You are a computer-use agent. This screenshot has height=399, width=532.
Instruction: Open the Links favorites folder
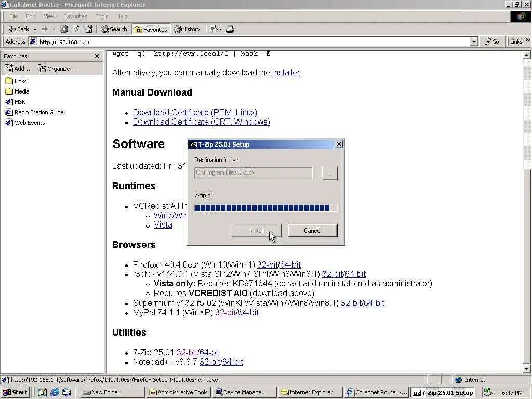click(x=16, y=81)
